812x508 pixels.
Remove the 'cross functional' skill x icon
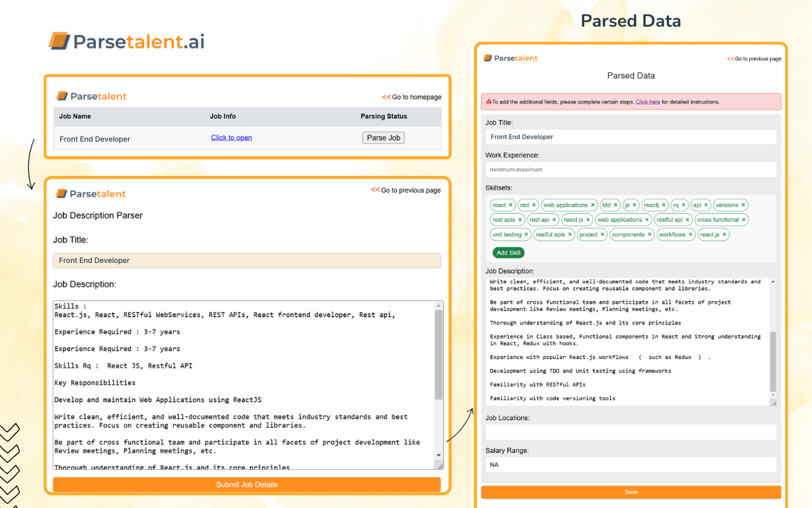[744, 220]
